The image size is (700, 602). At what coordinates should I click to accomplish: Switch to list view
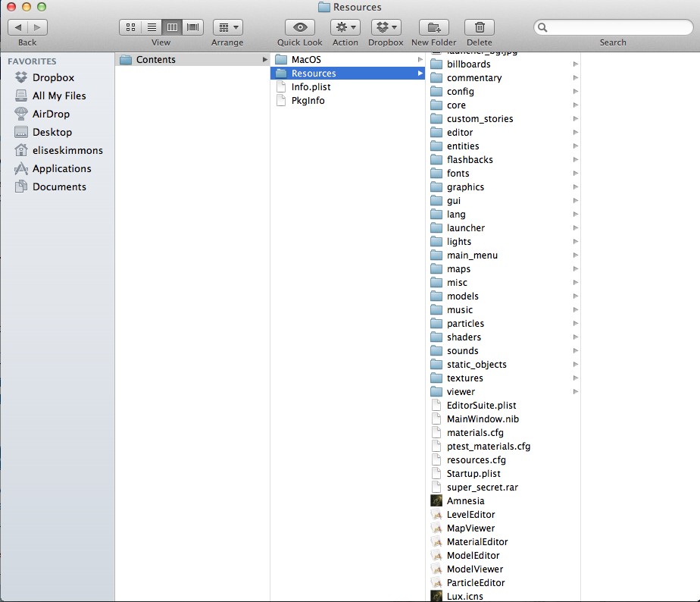(151, 27)
